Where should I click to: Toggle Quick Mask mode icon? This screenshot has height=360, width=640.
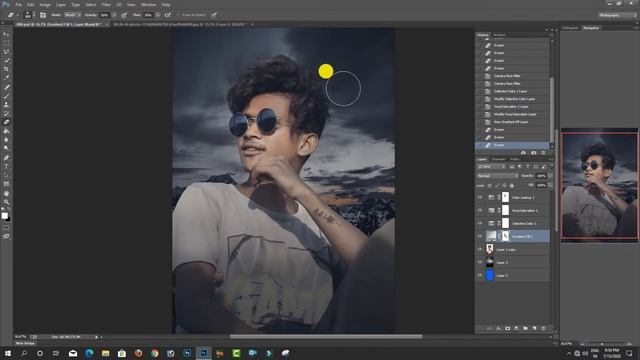(x=6, y=228)
